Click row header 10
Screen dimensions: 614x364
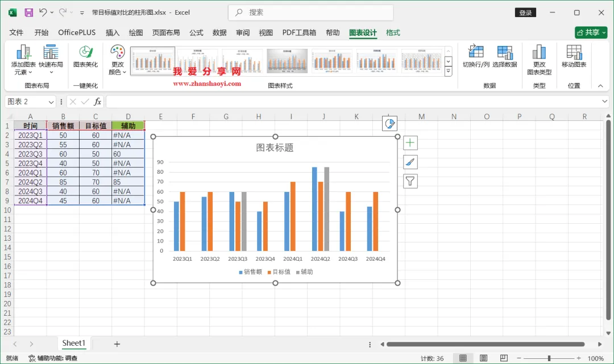(x=7, y=210)
